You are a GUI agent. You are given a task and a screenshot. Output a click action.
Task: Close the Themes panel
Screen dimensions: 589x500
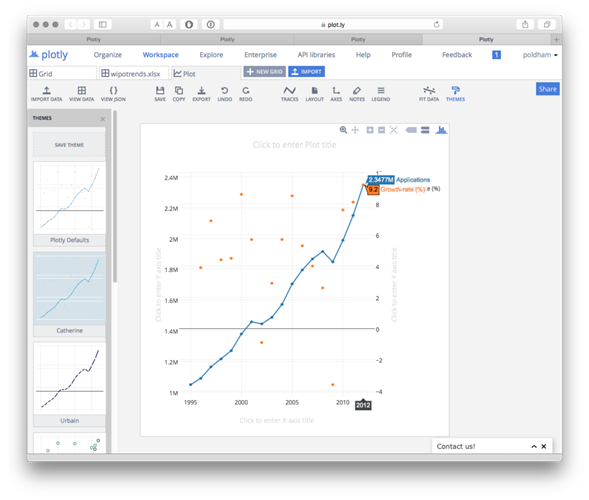[x=103, y=119]
